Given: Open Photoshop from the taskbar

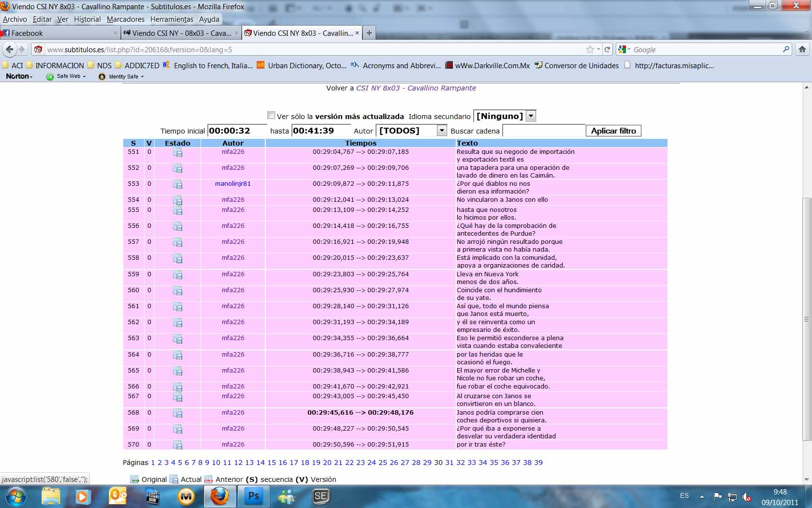Looking at the screenshot, I should pyautogui.click(x=253, y=496).
